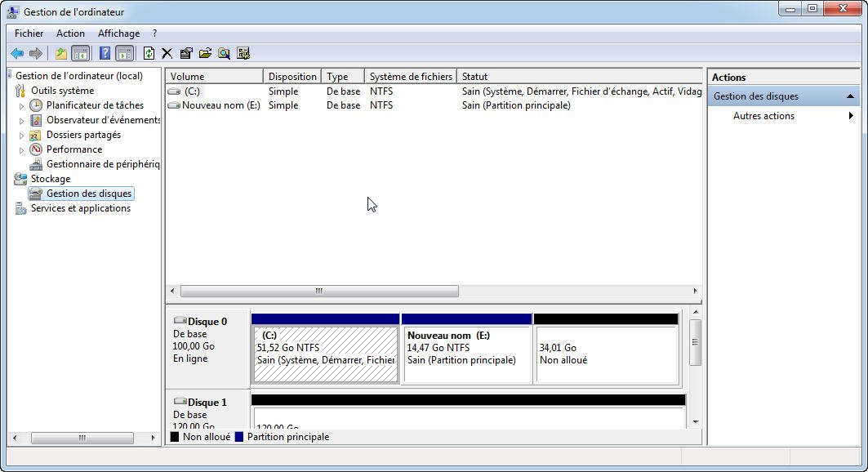This screenshot has height=472, width=868.
Task: Click the Observateur d'événements icon
Action: 36,120
